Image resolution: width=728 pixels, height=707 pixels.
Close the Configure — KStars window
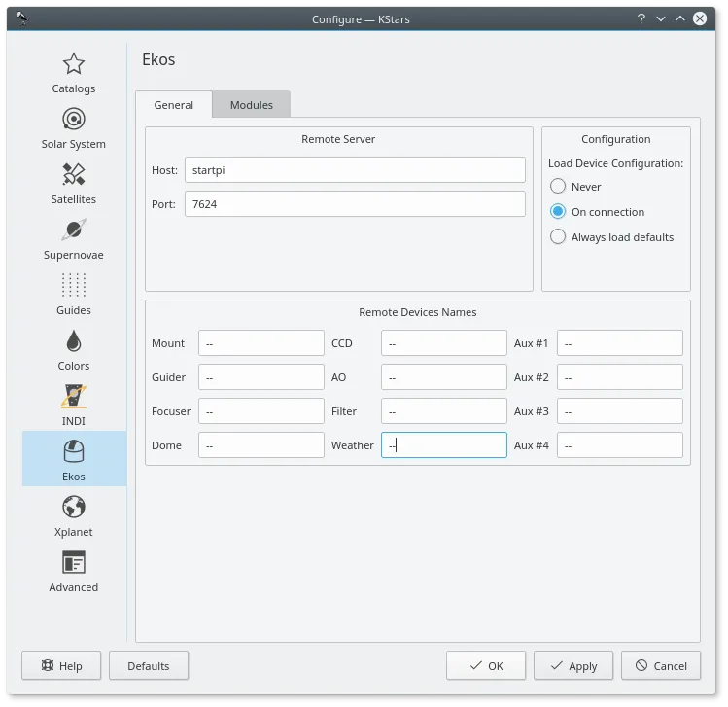(x=700, y=18)
